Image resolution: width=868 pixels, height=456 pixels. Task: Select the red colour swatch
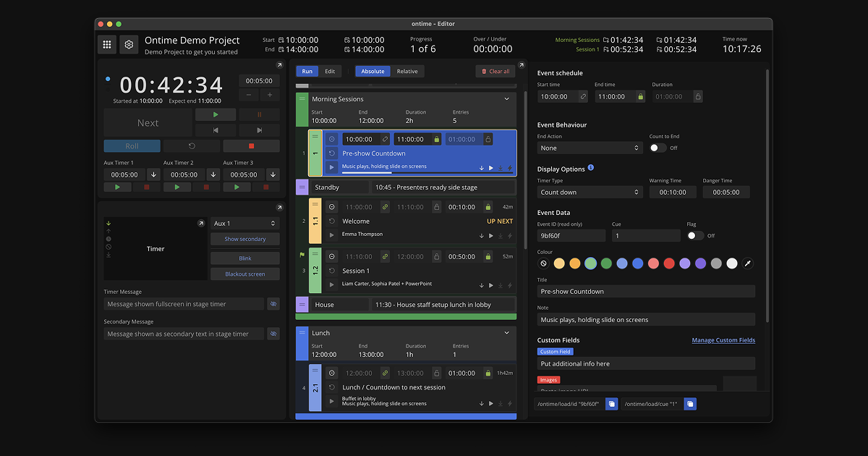click(669, 263)
